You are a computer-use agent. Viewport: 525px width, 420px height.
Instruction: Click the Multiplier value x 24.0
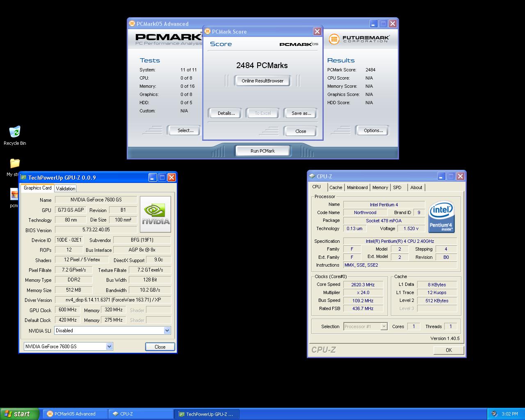click(x=363, y=292)
